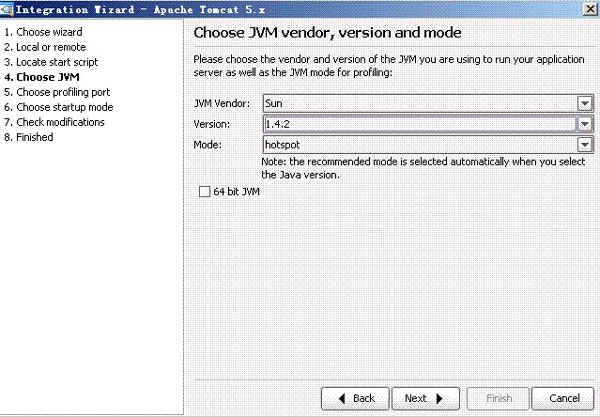The height and width of the screenshot is (417, 600).
Task: Open the Version dropdown arrow
Action: pos(584,124)
